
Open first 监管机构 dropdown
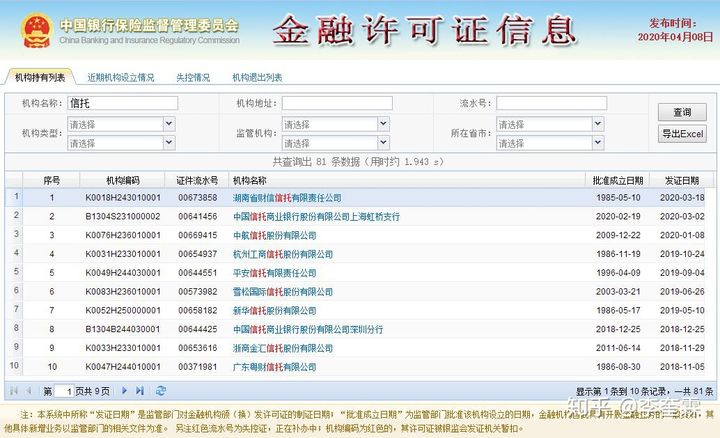[383, 124]
